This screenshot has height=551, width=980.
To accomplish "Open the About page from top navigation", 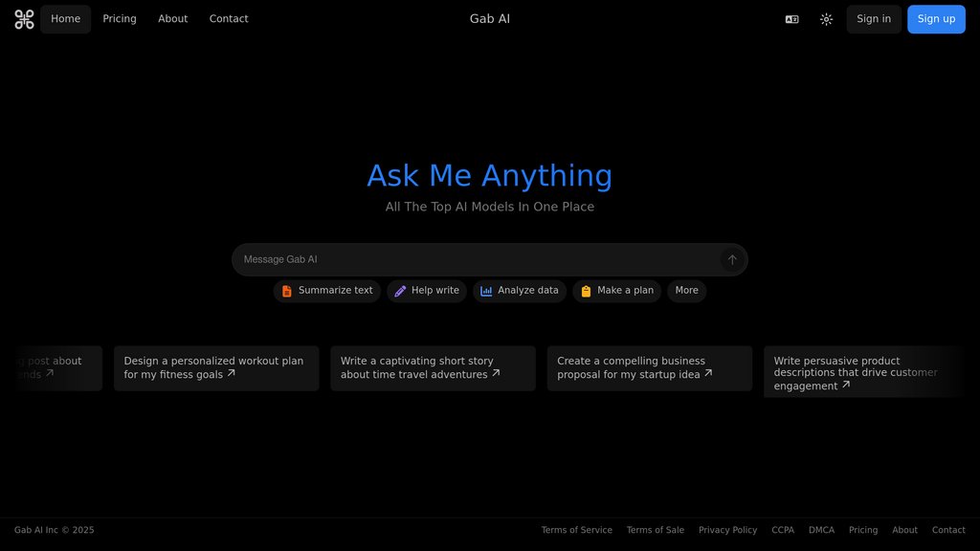I will click(172, 19).
